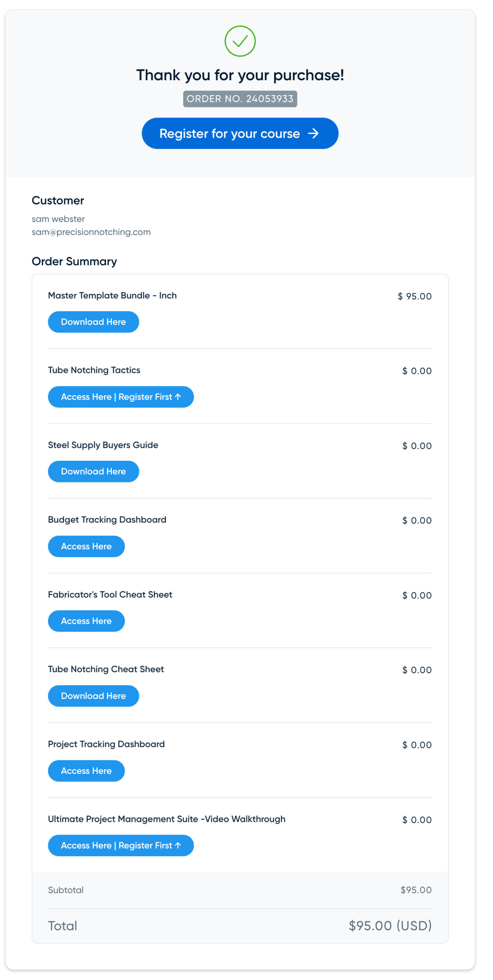Click up-arrow icon in Video Walkthrough button
Viewport: 493px width, 980px height.
(x=178, y=845)
